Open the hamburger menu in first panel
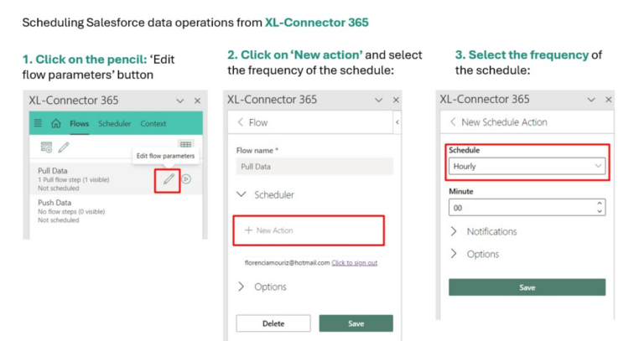 coord(38,124)
